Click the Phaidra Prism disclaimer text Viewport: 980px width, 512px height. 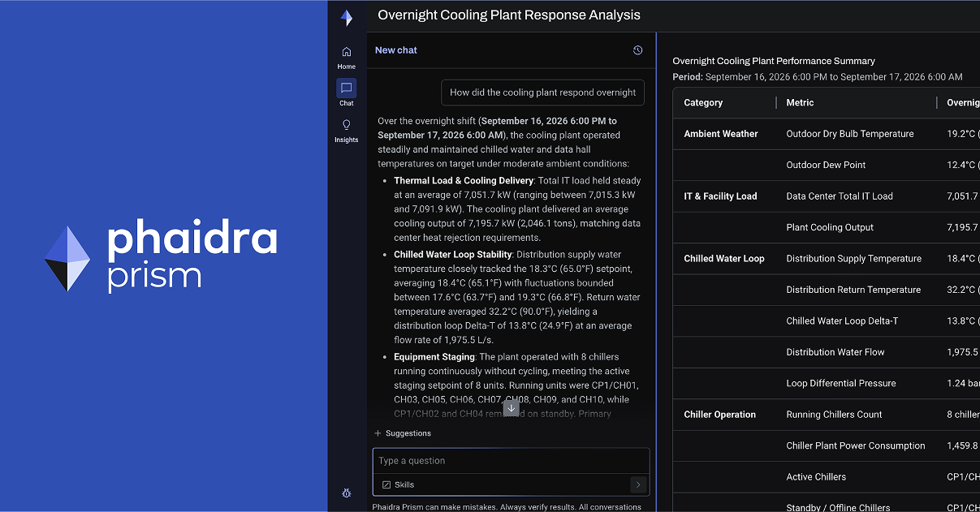[x=507, y=507]
